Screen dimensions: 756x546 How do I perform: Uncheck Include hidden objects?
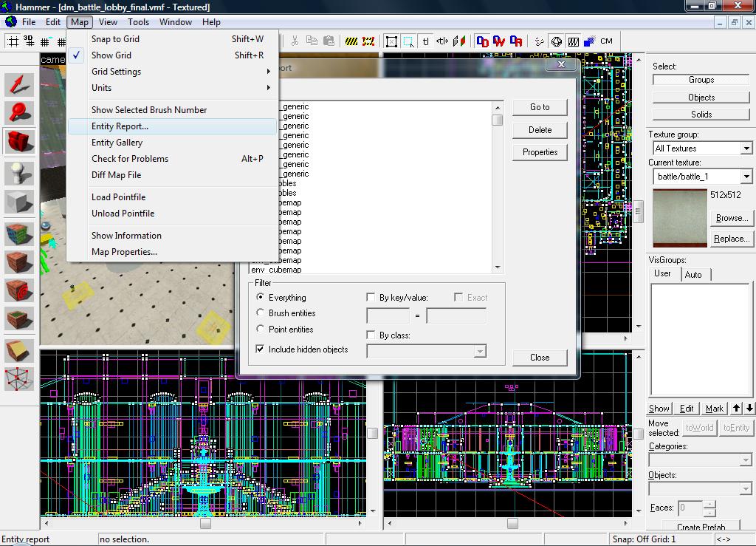[x=261, y=349]
